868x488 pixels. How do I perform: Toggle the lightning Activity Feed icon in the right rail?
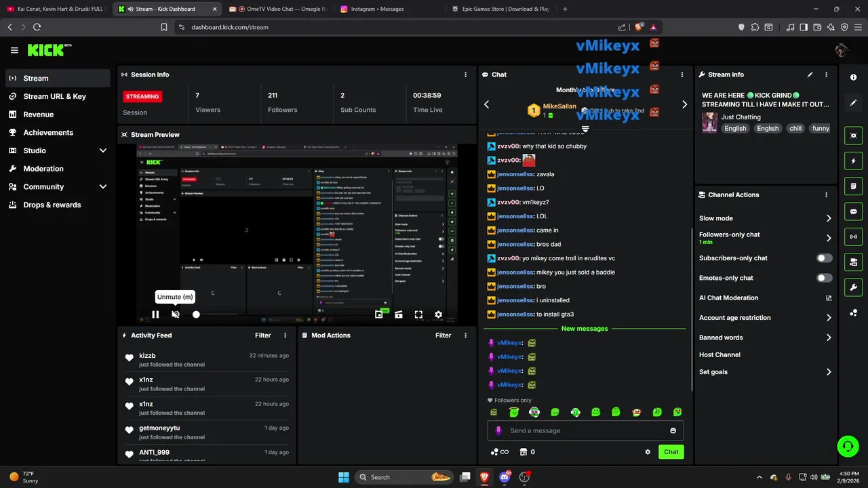point(854,161)
